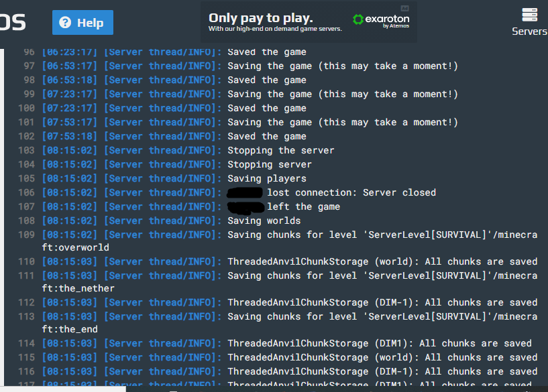
Task: Click the exaroton logo in the ad
Action: coord(381,20)
